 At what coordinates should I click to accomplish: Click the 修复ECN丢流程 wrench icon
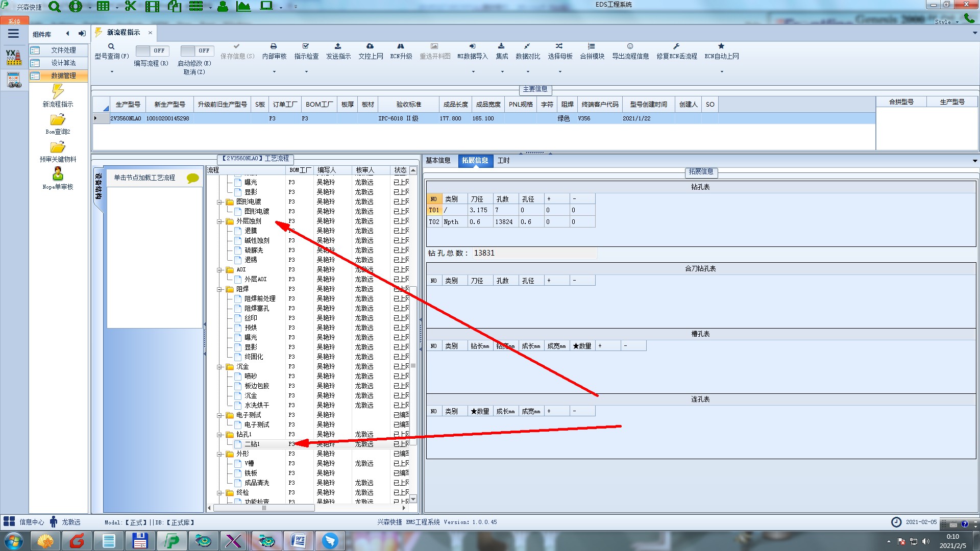676,46
